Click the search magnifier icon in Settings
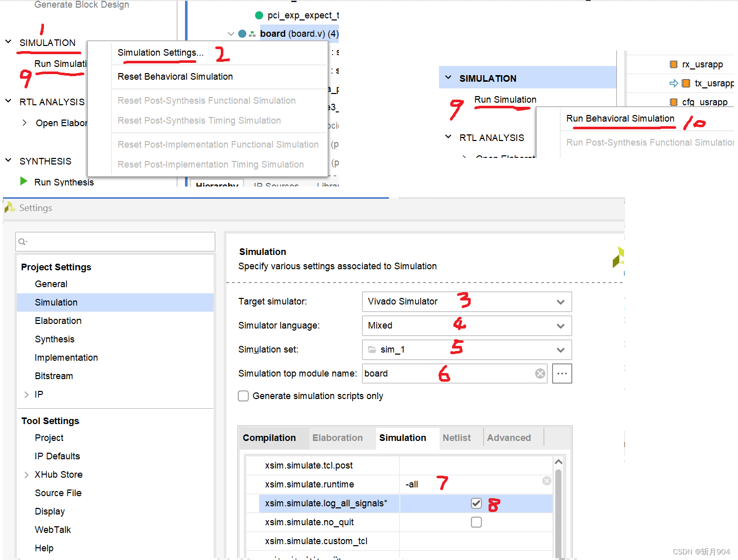738x560 pixels. pyautogui.click(x=22, y=242)
